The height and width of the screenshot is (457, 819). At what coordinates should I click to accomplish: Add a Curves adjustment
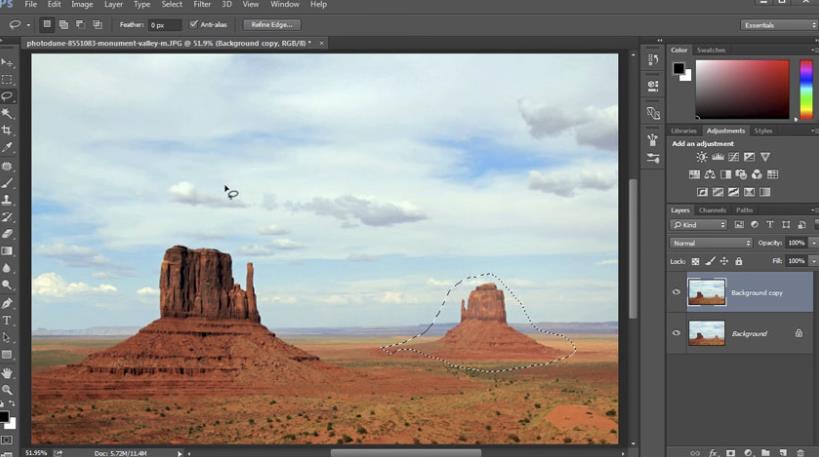pyautogui.click(x=733, y=157)
